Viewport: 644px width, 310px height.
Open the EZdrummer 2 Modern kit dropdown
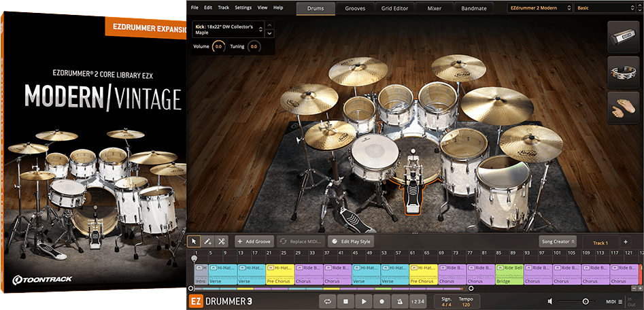(x=540, y=7)
